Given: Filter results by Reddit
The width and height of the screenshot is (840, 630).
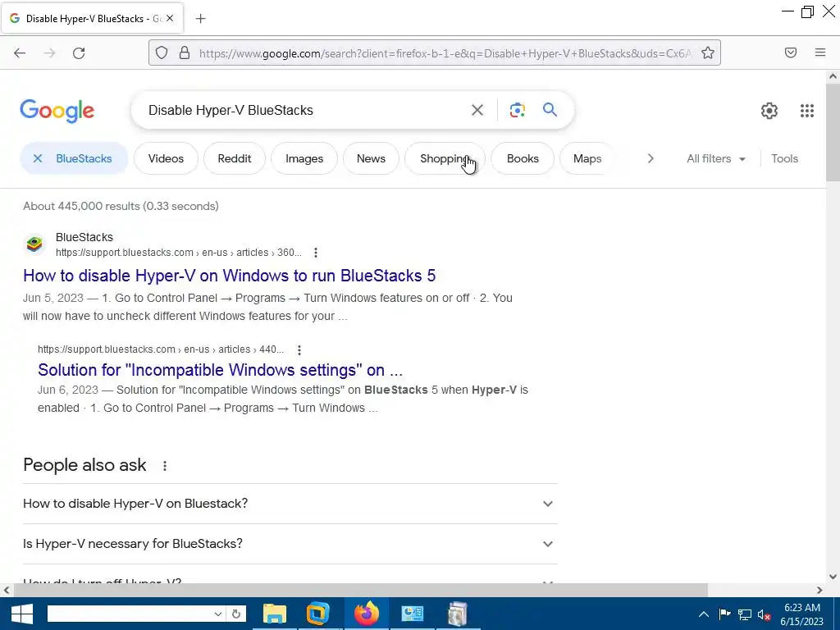Looking at the screenshot, I should [234, 158].
